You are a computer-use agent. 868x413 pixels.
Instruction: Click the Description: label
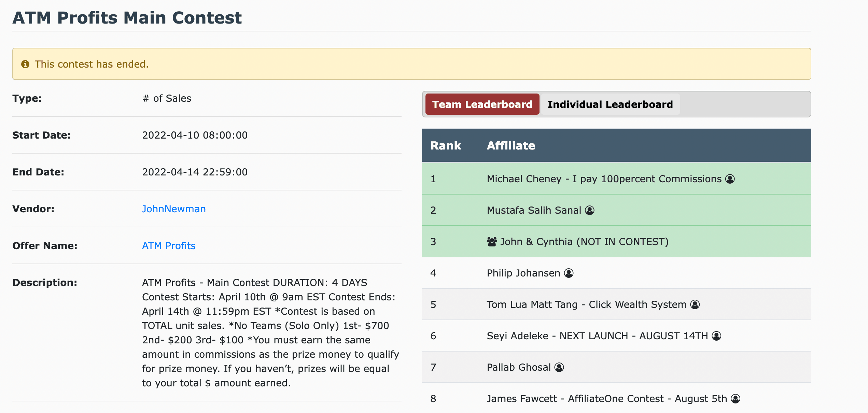pos(45,283)
